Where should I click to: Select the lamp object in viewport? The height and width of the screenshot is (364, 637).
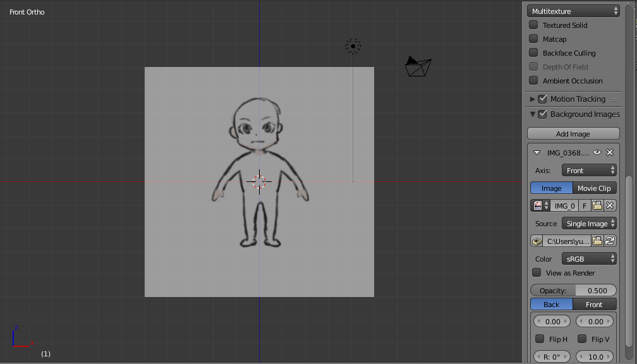pos(353,46)
